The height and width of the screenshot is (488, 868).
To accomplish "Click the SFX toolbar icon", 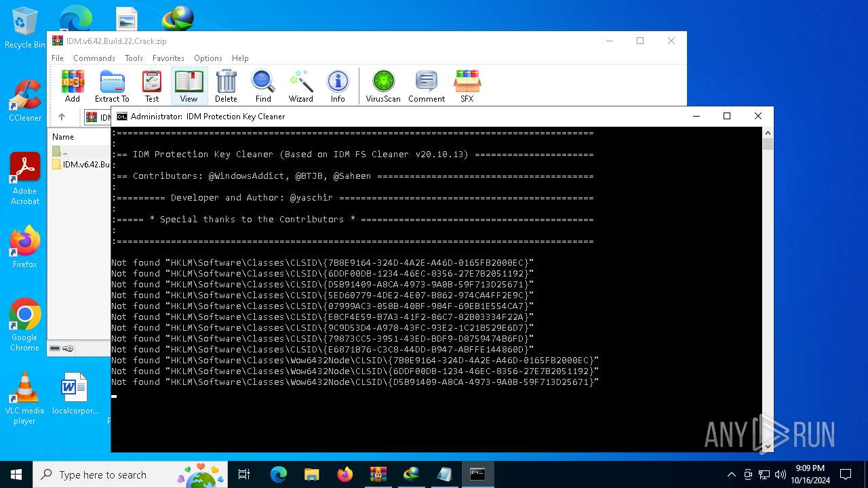I will point(467,86).
